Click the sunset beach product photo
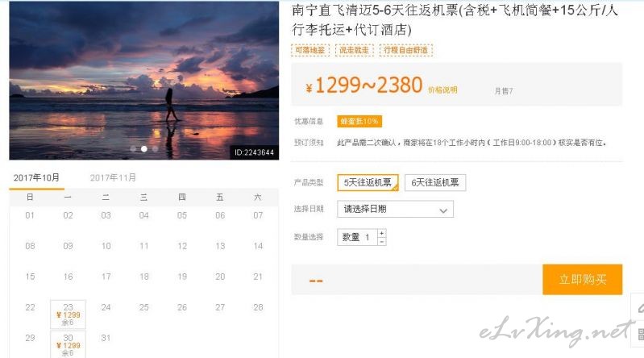This screenshot has height=358, width=644. point(144,80)
